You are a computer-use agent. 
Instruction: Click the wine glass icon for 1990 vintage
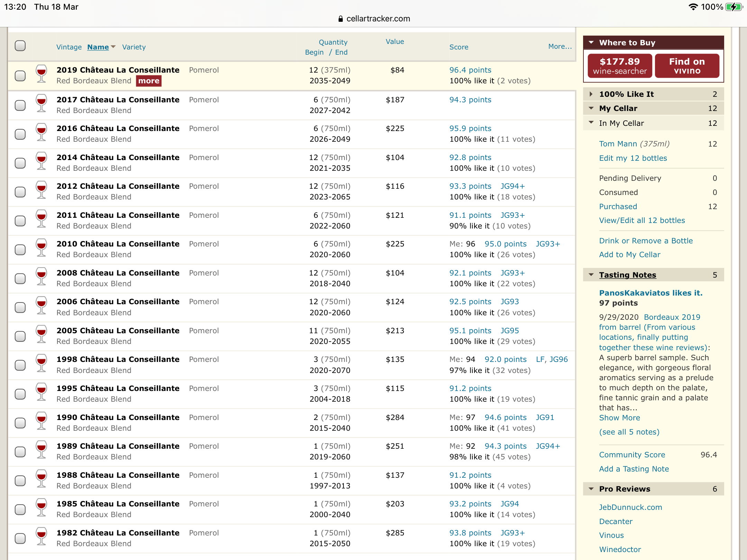(x=41, y=421)
